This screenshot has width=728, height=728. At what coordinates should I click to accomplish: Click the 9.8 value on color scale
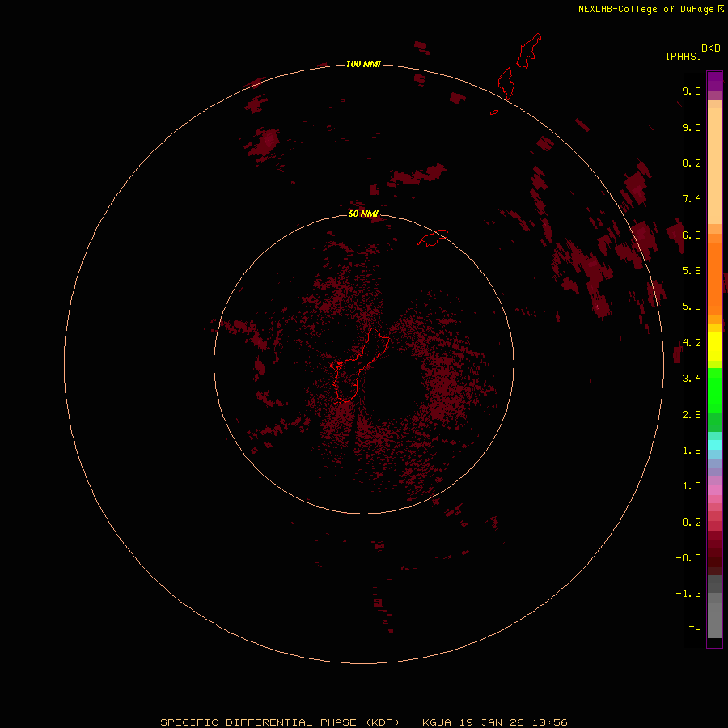(692, 91)
